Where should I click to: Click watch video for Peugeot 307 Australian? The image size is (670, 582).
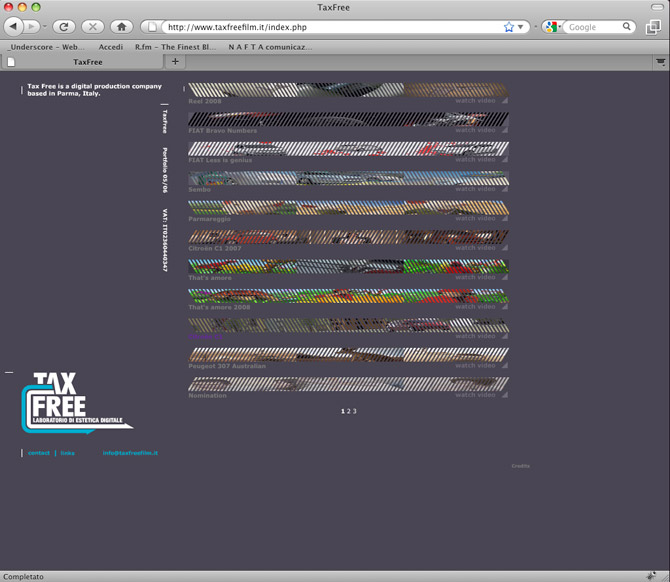point(475,366)
